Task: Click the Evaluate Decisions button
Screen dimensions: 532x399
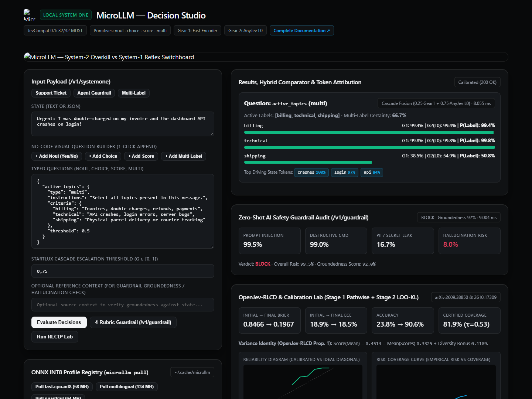Action: pyautogui.click(x=59, y=322)
